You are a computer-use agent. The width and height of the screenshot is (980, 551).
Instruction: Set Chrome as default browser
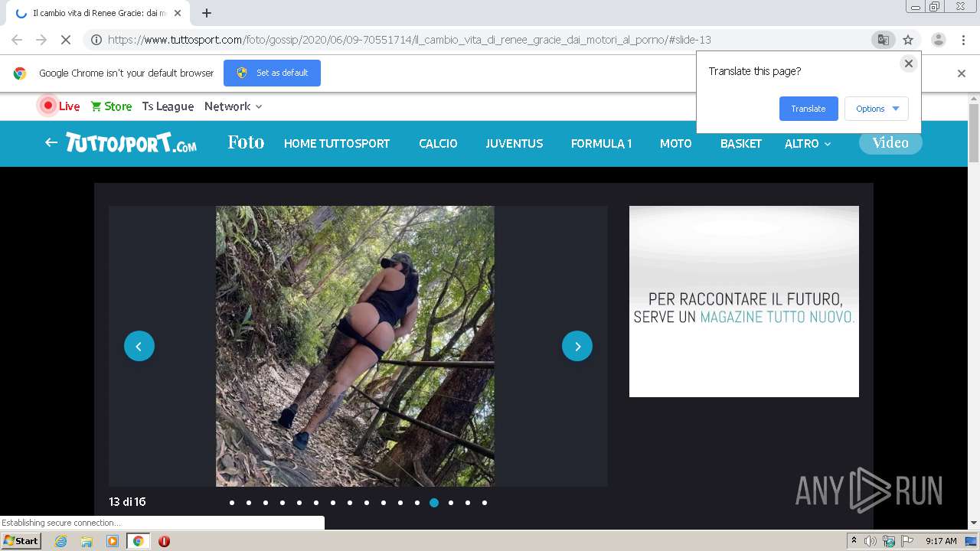pos(272,73)
